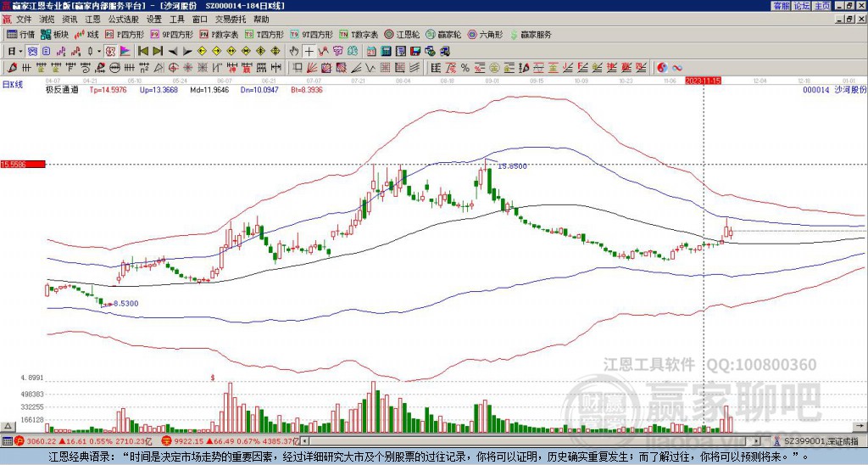Viewport: 868px width, 465px height.
Task: Click the percent % tool icon
Action: (x=465, y=68)
